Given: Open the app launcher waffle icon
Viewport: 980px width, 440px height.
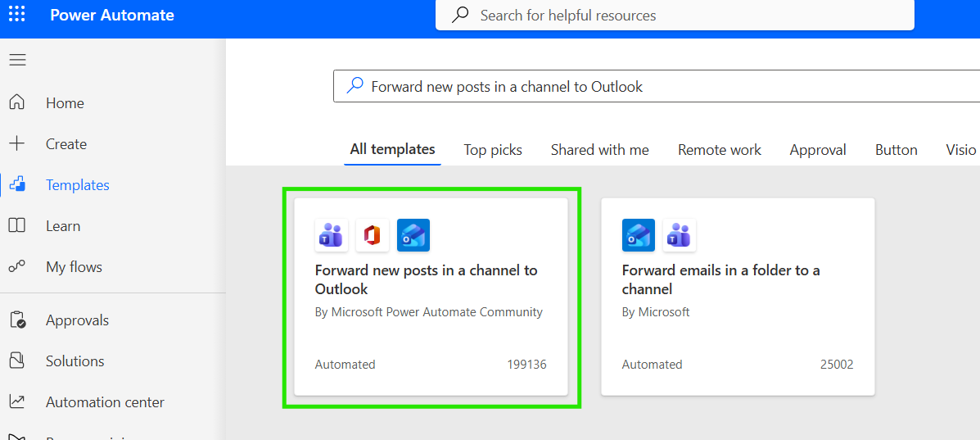Looking at the screenshot, I should [17, 15].
